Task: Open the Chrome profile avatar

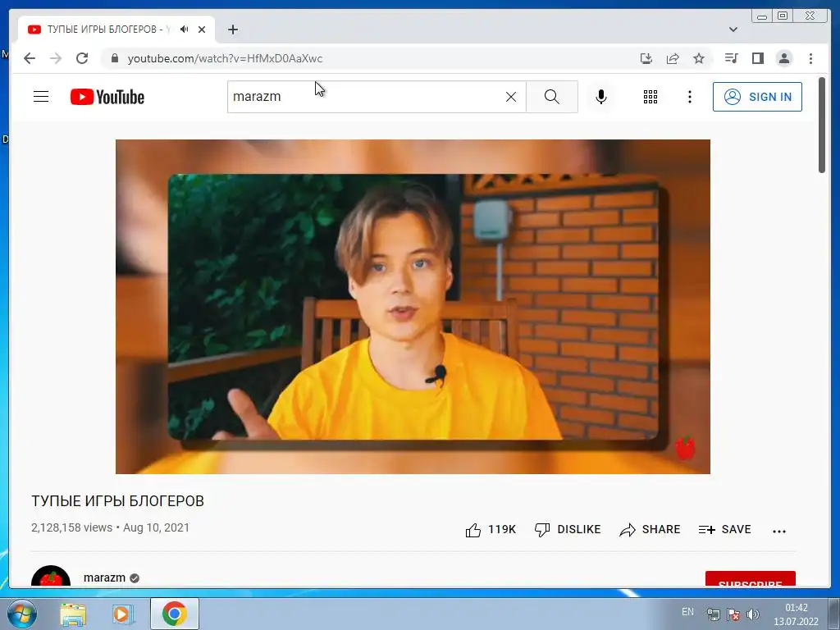Action: [783, 58]
